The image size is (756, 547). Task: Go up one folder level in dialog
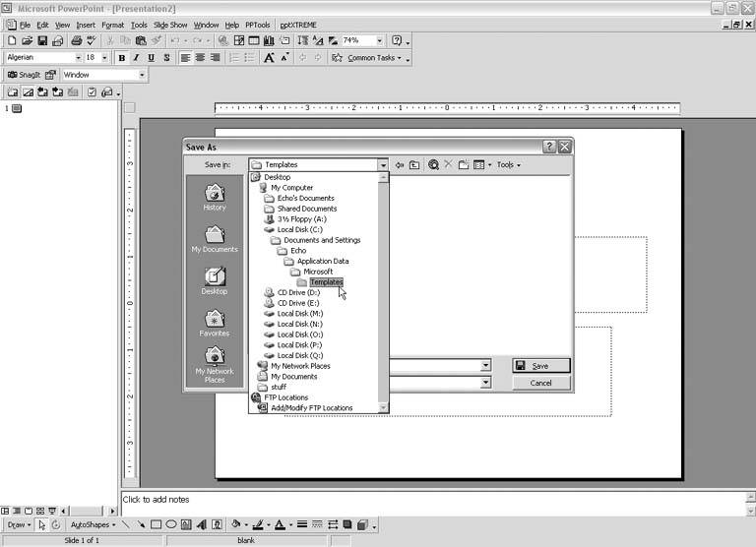414,165
